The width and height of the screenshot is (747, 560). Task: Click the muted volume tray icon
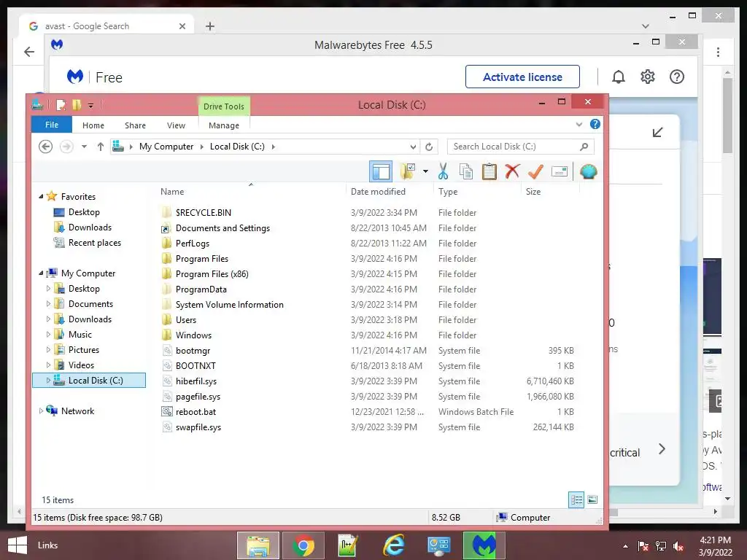tap(678, 546)
